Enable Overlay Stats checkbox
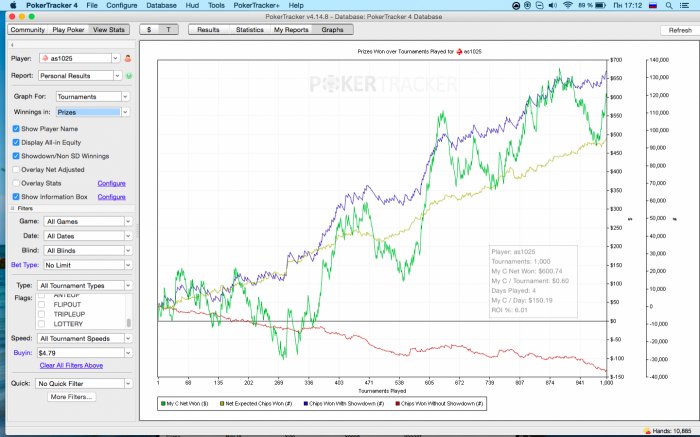700x437 pixels. point(16,183)
